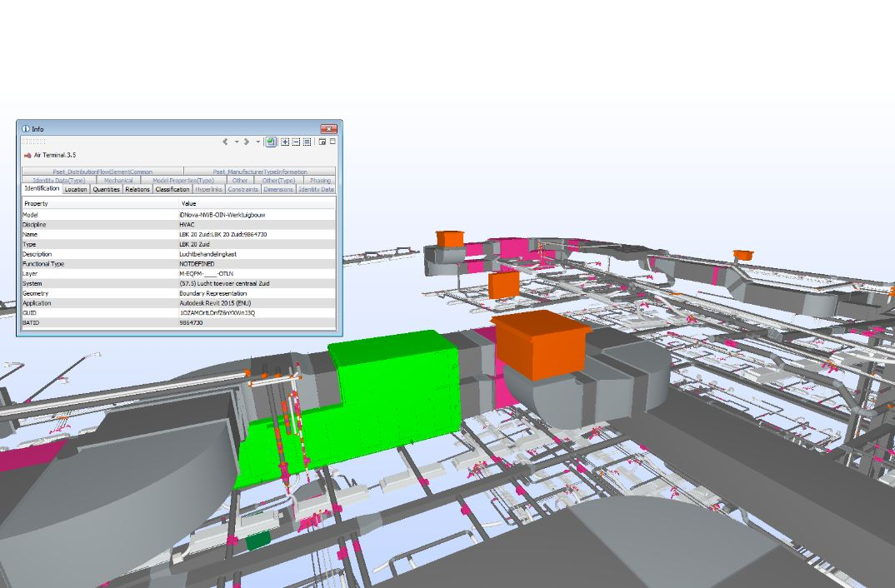The image size is (895, 588).
Task: Select the Other tab
Action: coord(240,180)
